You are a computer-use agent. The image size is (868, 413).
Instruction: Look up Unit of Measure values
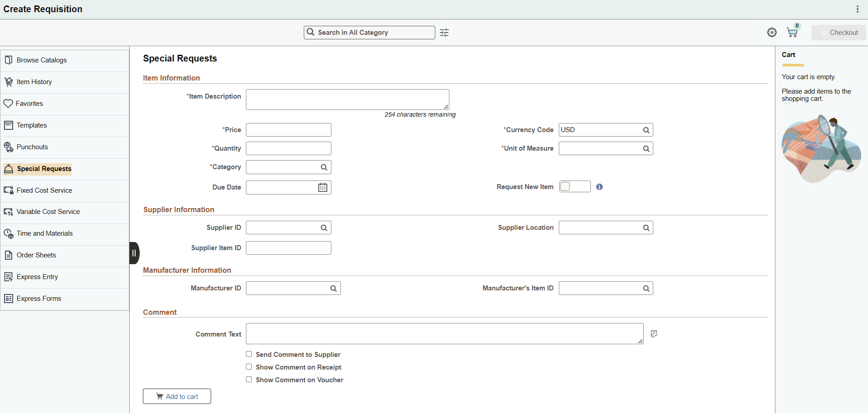[x=646, y=149]
